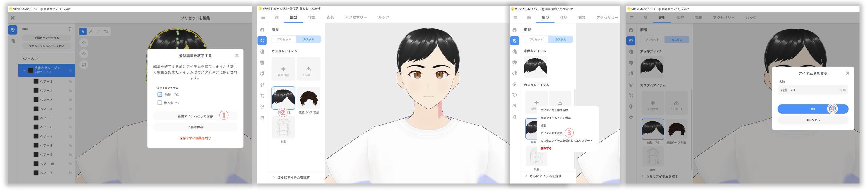Select the pen drawing tool
868x194 pixels.
pos(91,32)
